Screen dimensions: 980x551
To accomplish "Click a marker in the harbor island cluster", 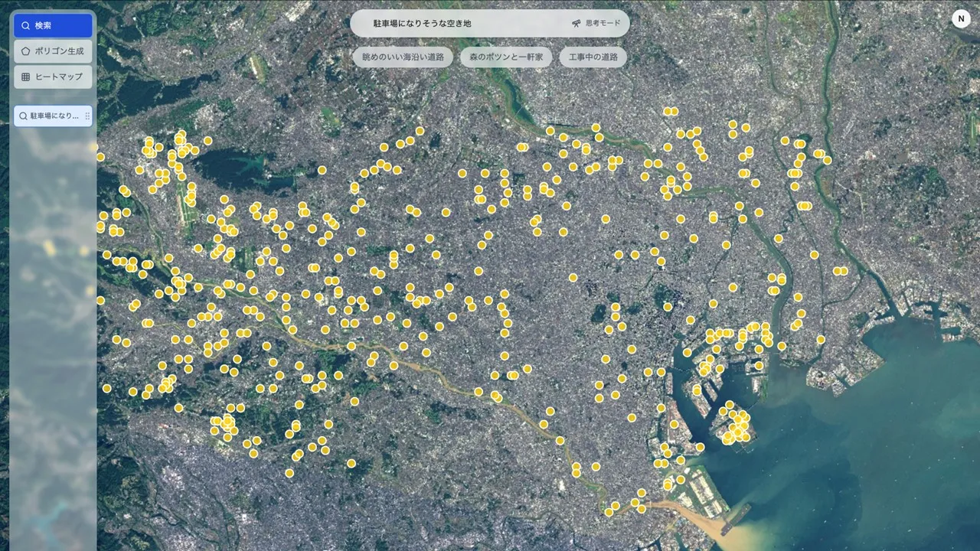I will point(737,425).
